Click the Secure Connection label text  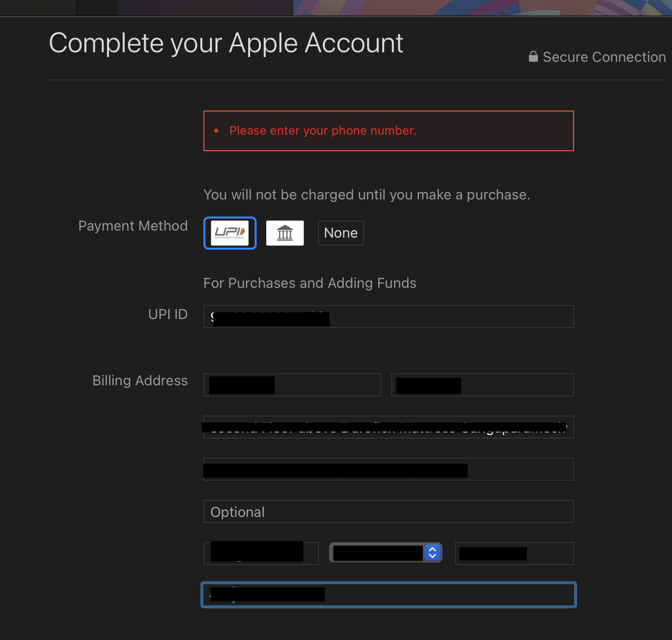coord(604,57)
